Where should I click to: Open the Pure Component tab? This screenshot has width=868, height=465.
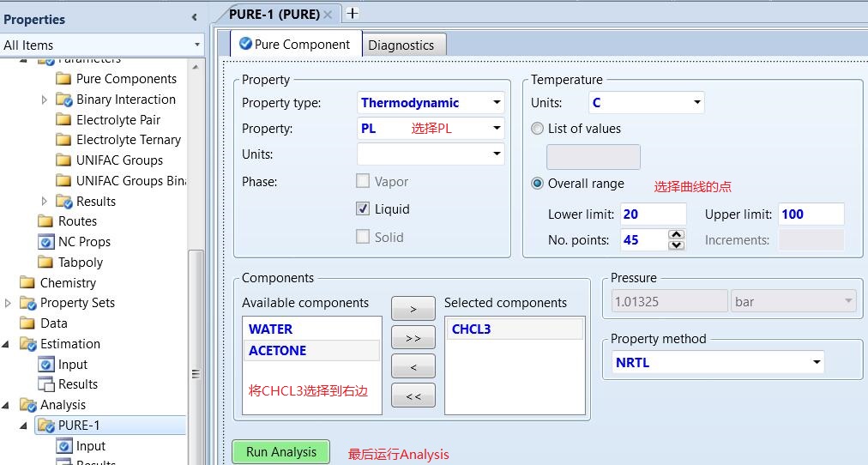294,45
